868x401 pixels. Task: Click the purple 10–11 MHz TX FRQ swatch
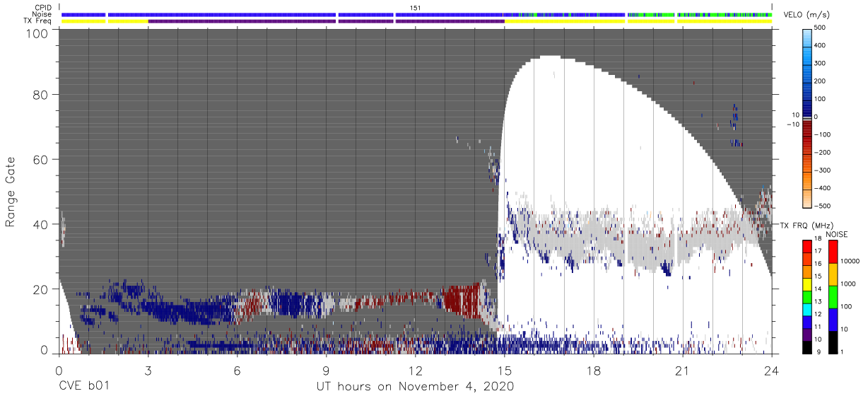click(x=807, y=335)
